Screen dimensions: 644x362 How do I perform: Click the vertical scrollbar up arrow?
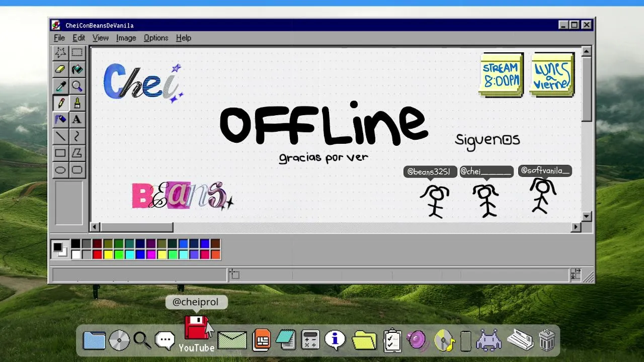(586, 52)
